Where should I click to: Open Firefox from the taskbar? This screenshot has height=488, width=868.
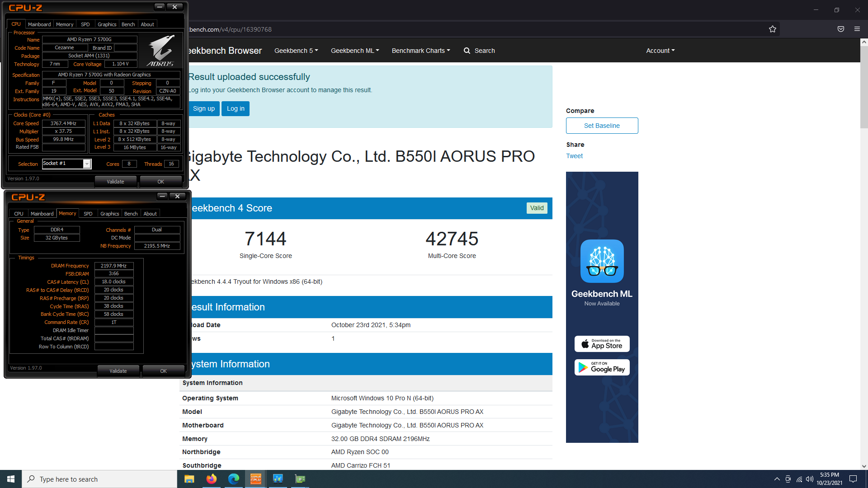pyautogui.click(x=211, y=479)
